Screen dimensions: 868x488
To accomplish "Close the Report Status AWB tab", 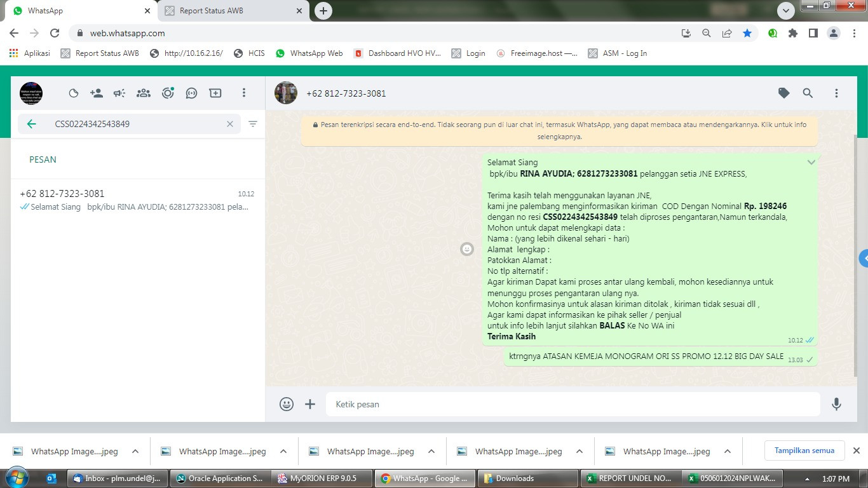I will [299, 11].
